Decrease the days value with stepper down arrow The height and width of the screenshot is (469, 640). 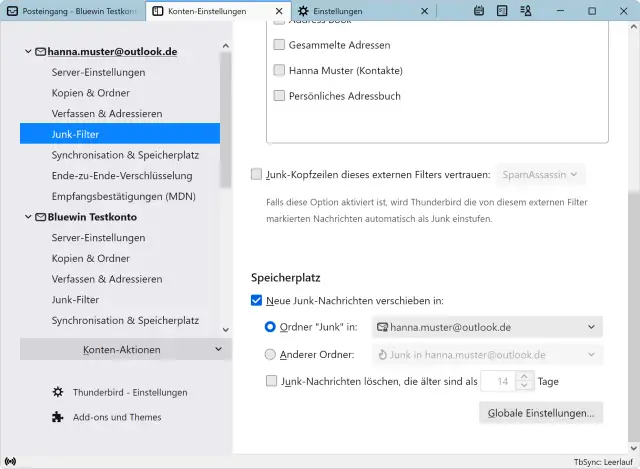pyautogui.click(x=524, y=386)
